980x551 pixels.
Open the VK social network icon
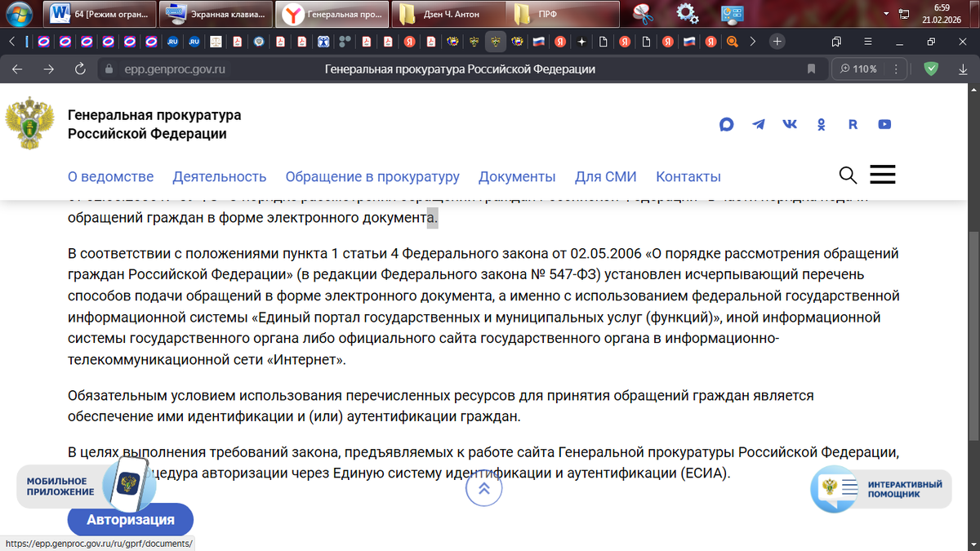coord(790,125)
